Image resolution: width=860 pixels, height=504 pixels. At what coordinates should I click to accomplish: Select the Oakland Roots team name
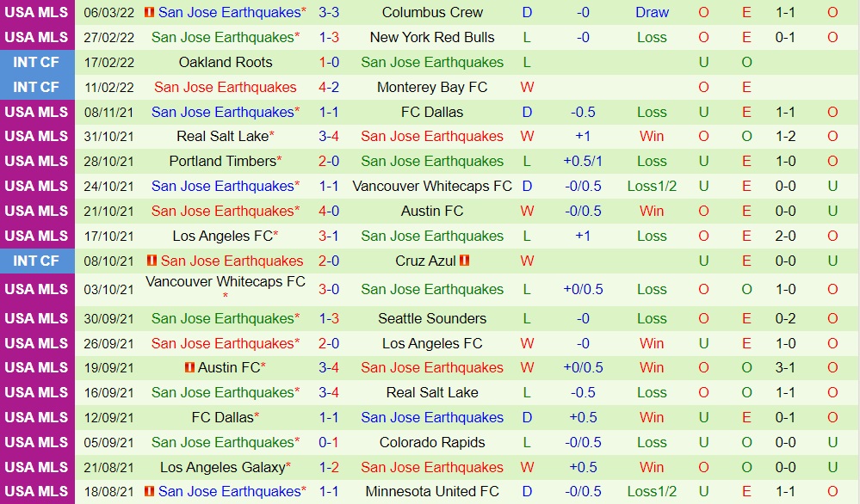(226, 62)
